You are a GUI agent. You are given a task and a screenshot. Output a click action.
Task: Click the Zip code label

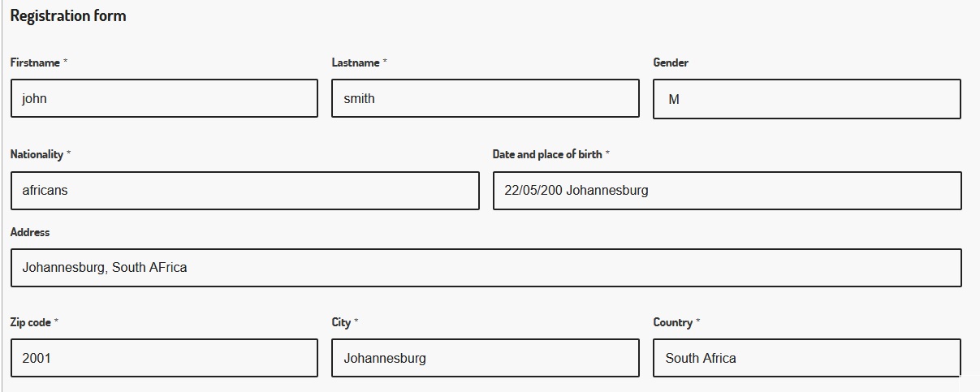point(30,322)
